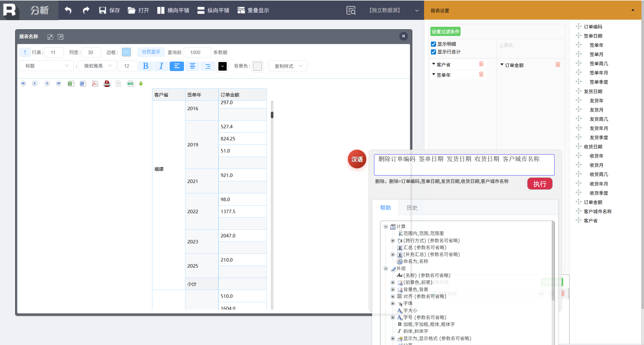Uncheck the 显示明细 checkbox
Viewport: 644px width, 345px height.
click(434, 44)
